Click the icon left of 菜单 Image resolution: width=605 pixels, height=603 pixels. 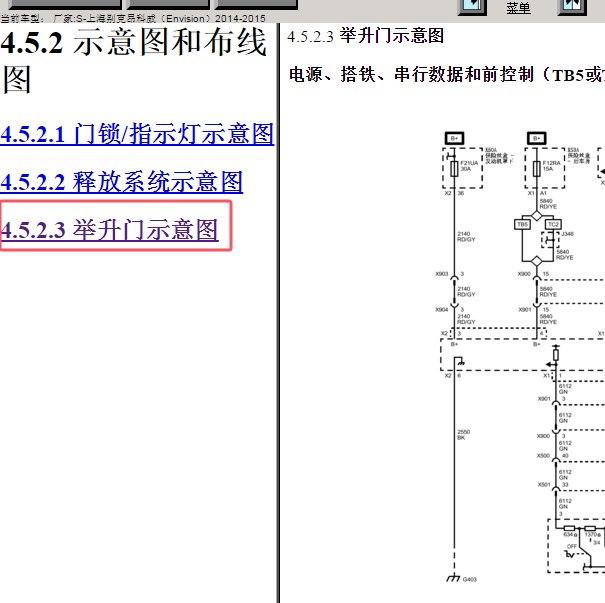click(x=472, y=7)
